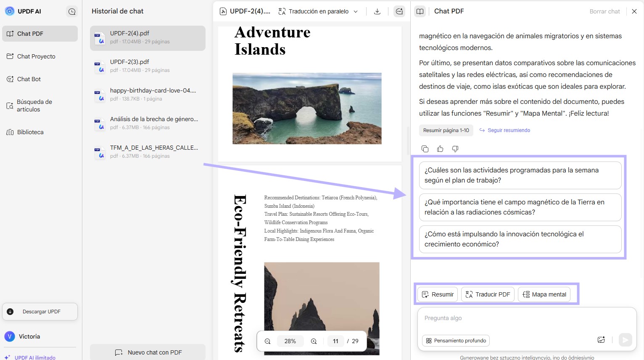Click the UPDF AI logo icon
Viewport: 644px width, 360px height.
point(10,11)
